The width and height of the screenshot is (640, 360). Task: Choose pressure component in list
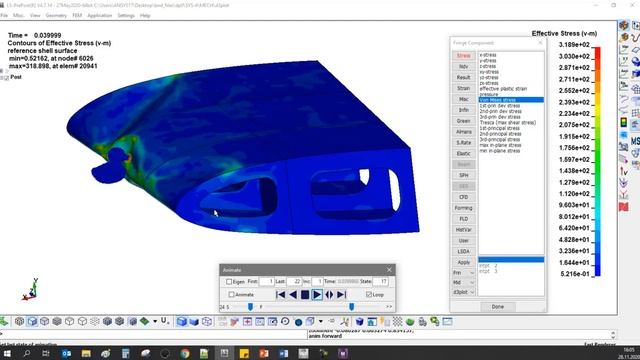click(x=489, y=94)
